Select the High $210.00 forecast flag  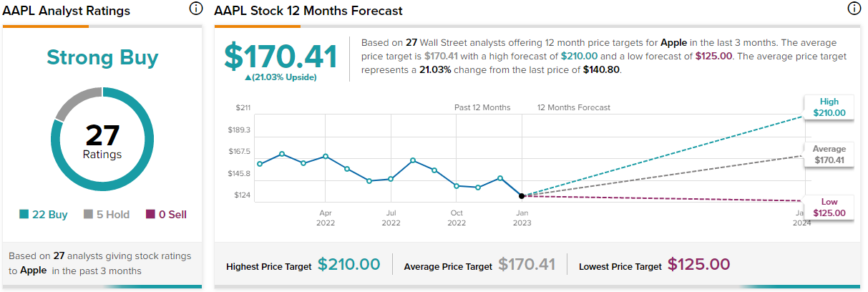tap(829, 107)
